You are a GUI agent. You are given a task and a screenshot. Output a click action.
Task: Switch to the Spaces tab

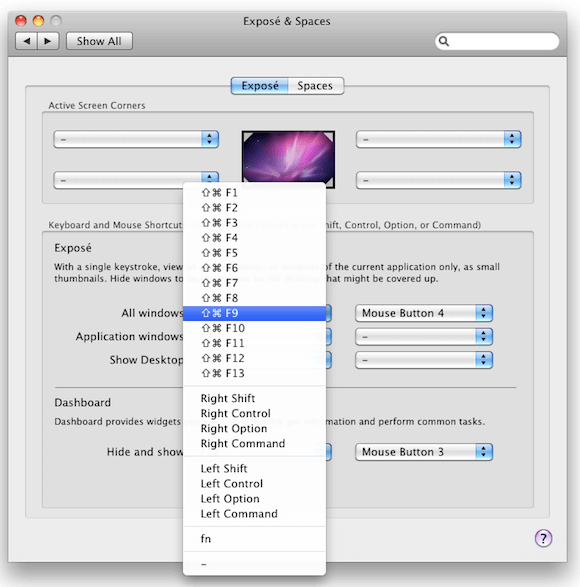click(x=315, y=86)
